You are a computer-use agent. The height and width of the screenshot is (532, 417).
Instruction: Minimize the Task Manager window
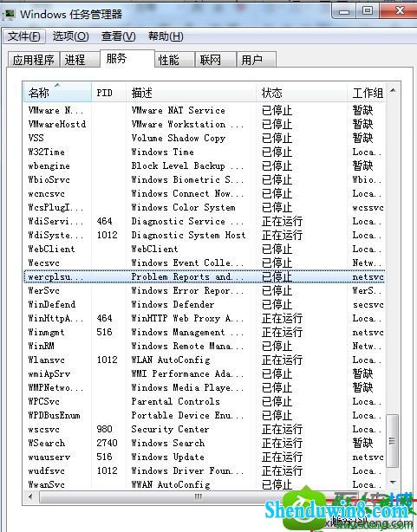(344, 11)
